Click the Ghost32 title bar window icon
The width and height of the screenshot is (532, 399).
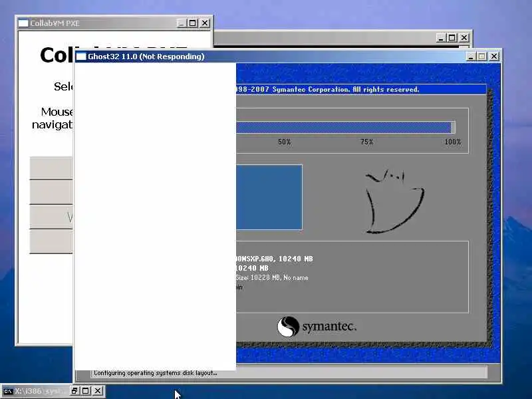point(81,57)
